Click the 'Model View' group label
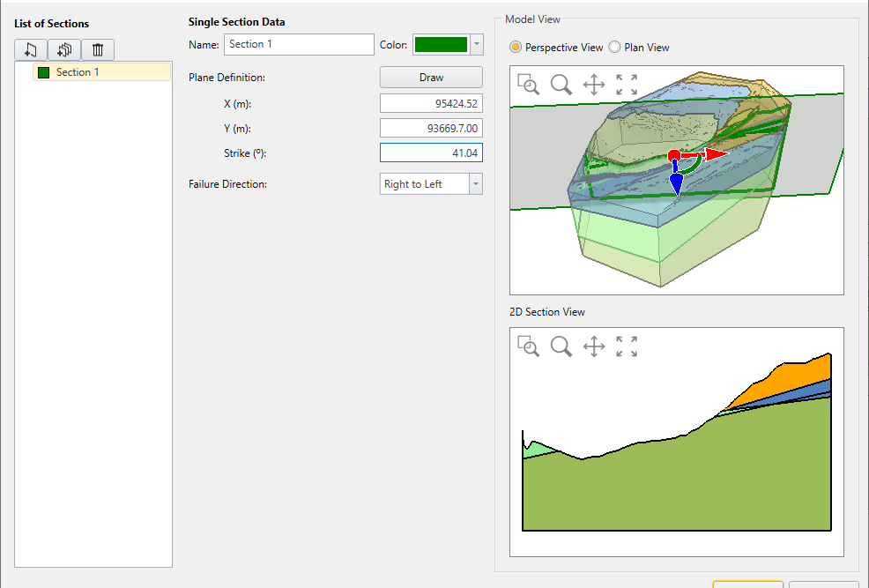869x588 pixels. [532, 19]
